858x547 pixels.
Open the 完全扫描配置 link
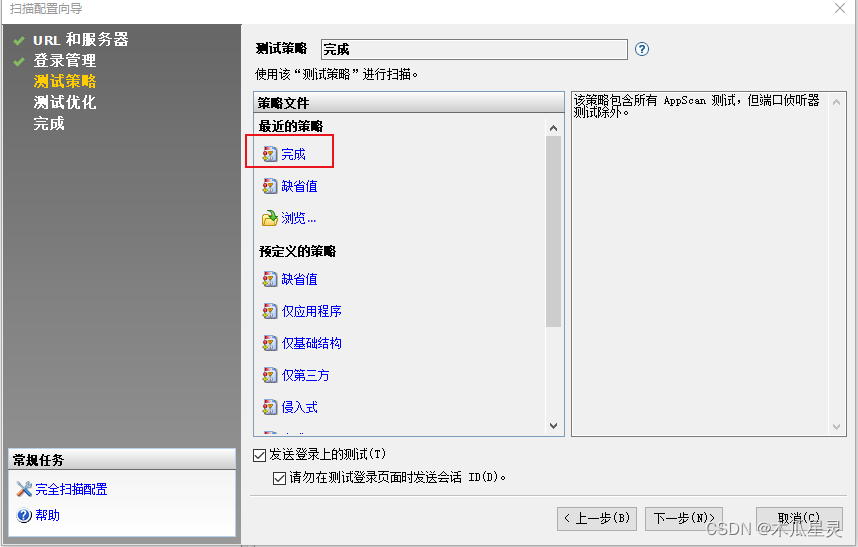point(71,489)
